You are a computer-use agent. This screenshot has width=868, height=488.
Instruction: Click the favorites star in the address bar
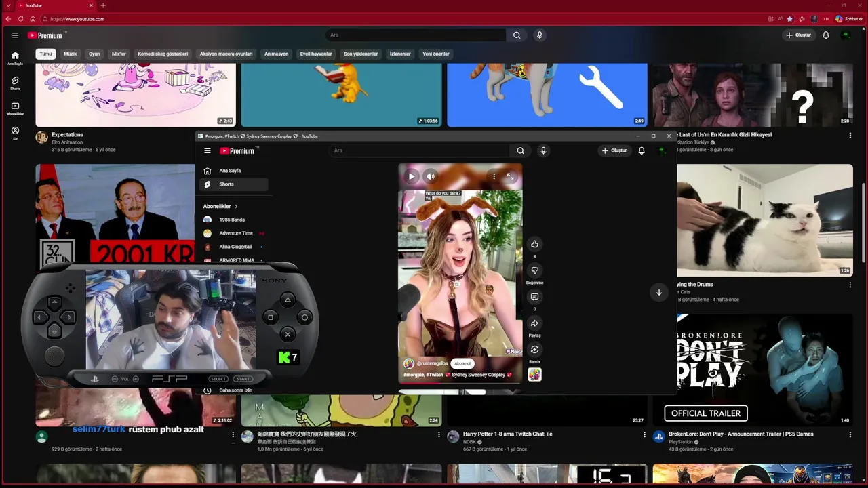pyautogui.click(x=790, y=19)
